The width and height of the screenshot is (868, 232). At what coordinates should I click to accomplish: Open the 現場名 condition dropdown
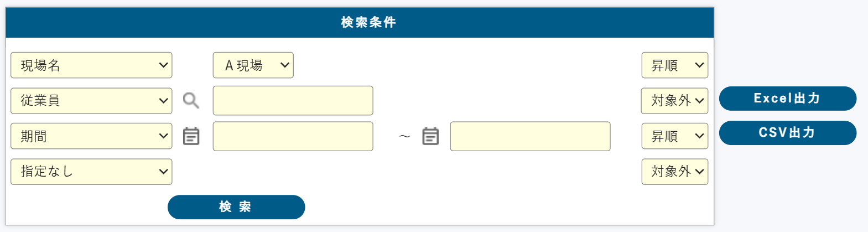point(91,65)
